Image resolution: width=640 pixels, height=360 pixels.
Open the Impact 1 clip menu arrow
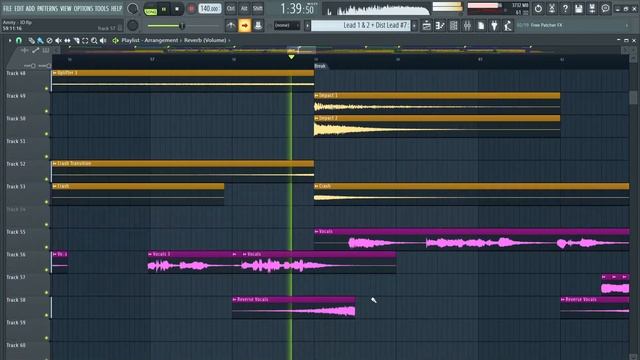(x=316, y=96)
